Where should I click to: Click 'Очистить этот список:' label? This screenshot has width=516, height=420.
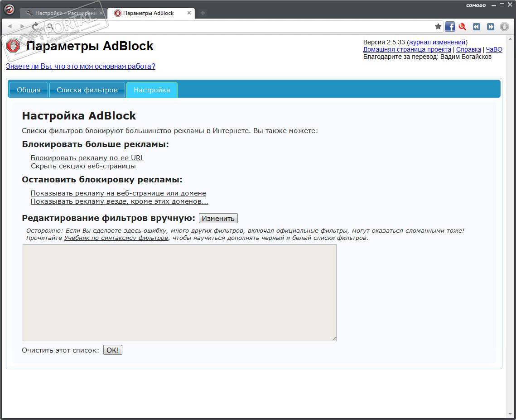(x=61, y=350)
